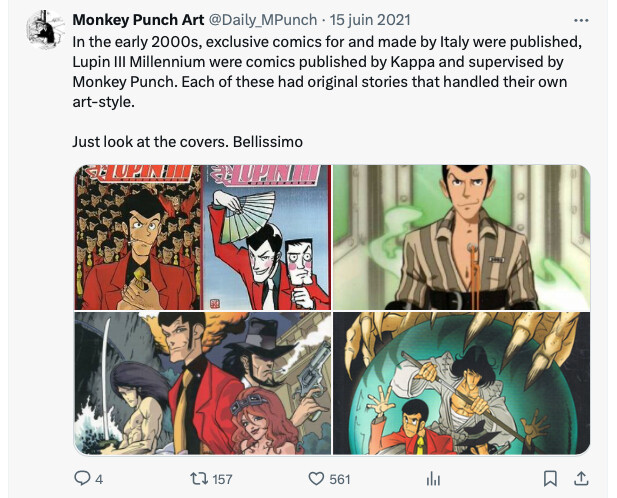Click the reply count 4
Screen dimensions: 617x498
coord(98,479)
